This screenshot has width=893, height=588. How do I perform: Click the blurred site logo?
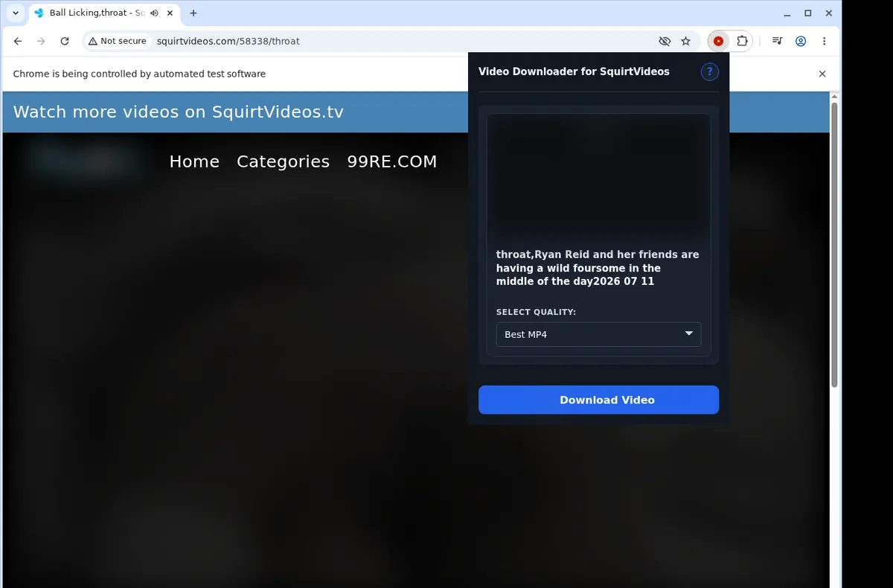tap(83, 159)
